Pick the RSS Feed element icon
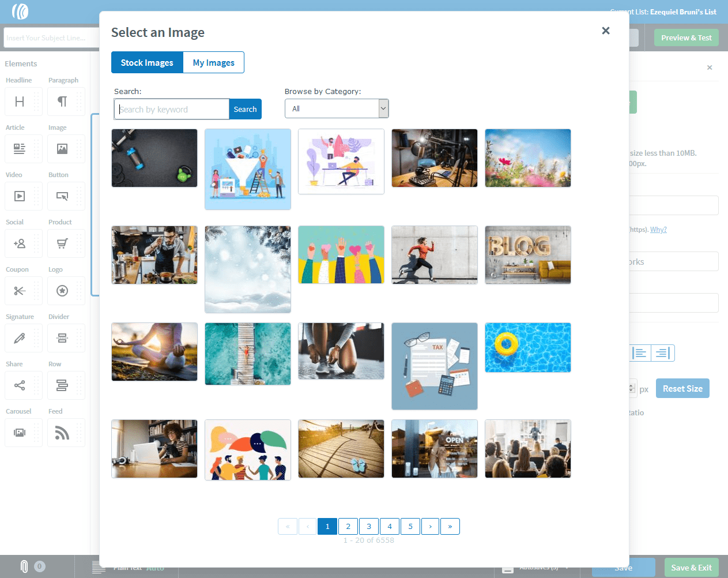Image resolution: width=728 pixels, height=578 pixels. point(62,433)
